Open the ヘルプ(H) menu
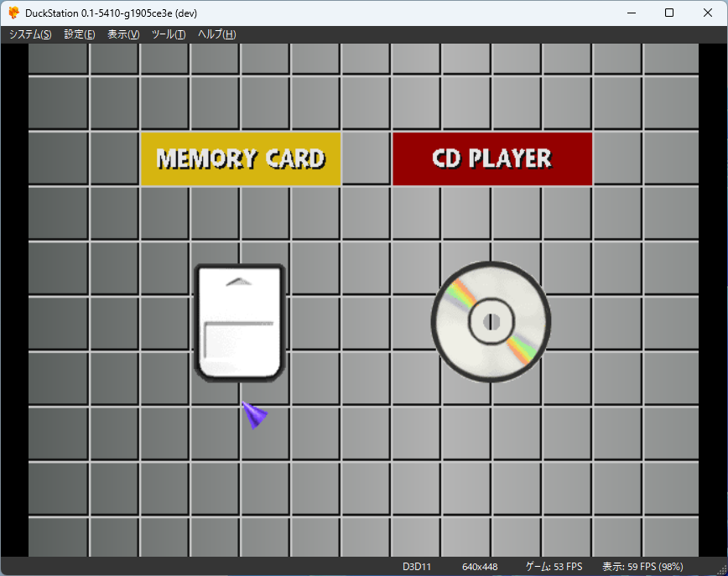The width and height of the screenshot is (728, 576). click(x=217, y=34)
